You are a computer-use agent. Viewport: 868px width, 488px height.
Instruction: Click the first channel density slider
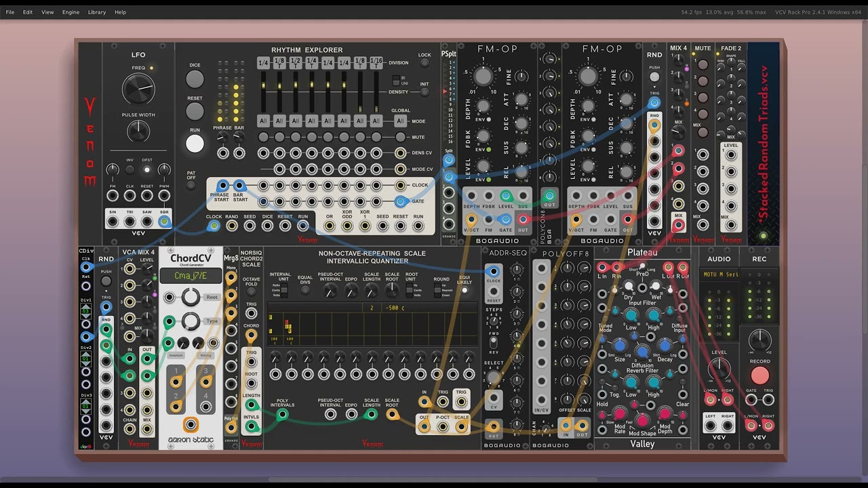[263, 92]
